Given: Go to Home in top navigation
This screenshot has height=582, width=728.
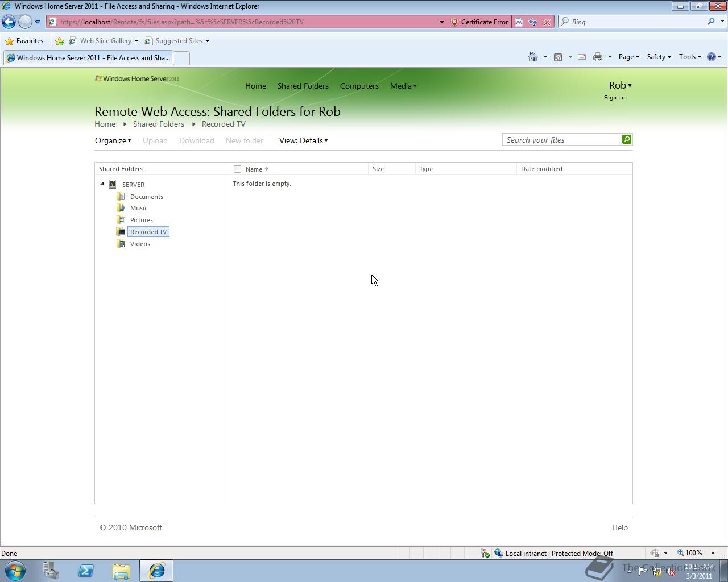Looking at the screenshot, I should point(255,86).
